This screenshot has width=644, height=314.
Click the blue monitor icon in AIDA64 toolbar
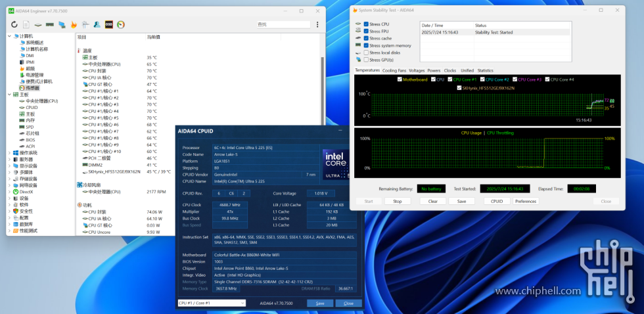[x=62, y=24]
